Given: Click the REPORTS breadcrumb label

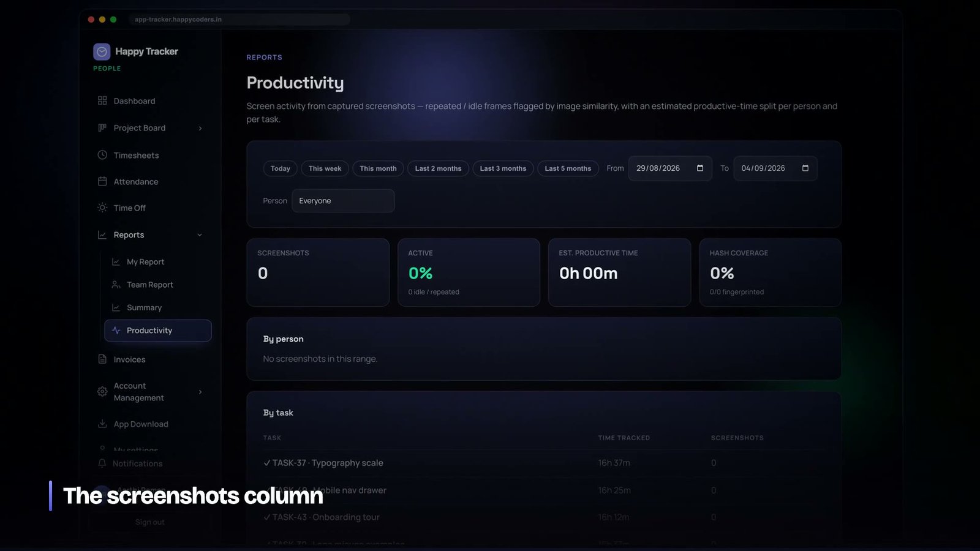Looking at the screenshot, I should (x=264, y=58).
